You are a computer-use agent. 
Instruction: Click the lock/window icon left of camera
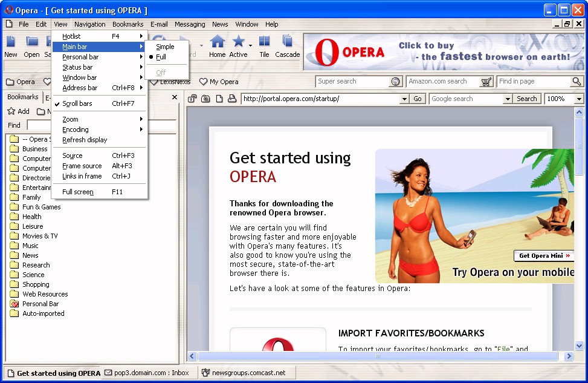tap(192, 99)
